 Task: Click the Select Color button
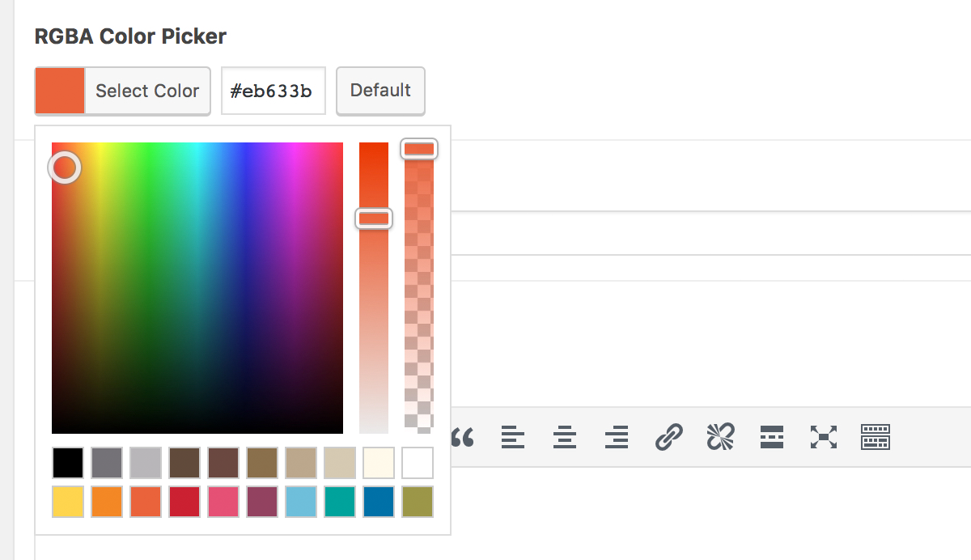click(146, 91)
